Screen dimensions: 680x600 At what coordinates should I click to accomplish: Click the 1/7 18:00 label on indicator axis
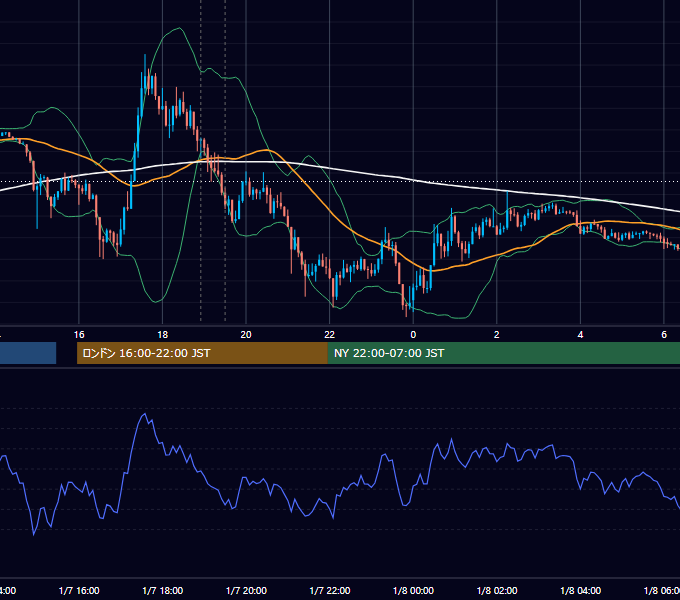coord(163,590)
